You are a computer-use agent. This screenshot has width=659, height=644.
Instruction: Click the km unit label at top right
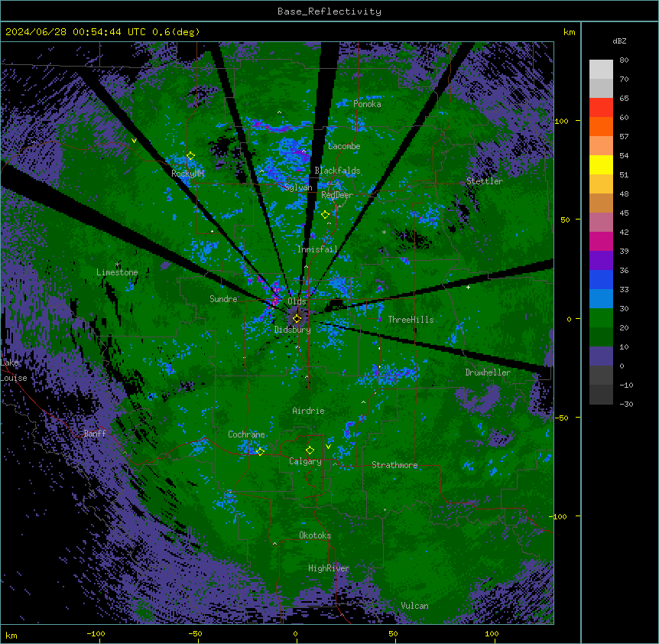(x=569, y=32)
